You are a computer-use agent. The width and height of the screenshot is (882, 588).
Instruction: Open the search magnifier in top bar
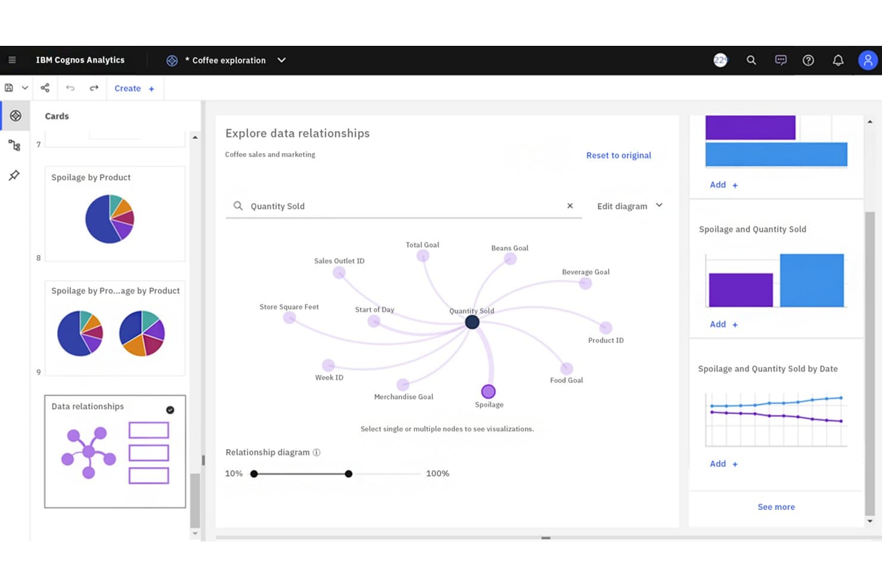pyautogui.click(x=751, y=60)
